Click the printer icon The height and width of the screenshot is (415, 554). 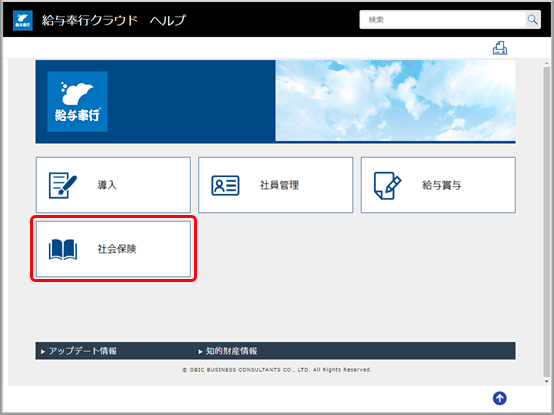click(x=500, y=48)
